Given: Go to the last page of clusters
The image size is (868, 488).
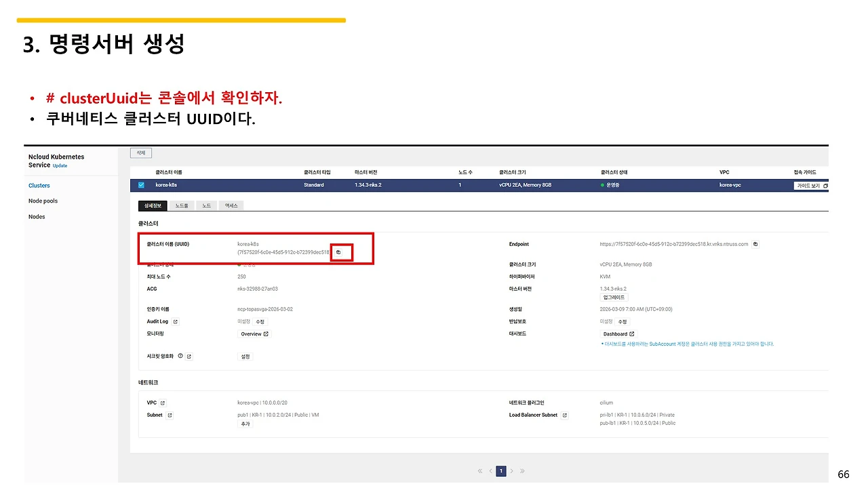Looking at the screenshot, I should (x=522, y=471).
